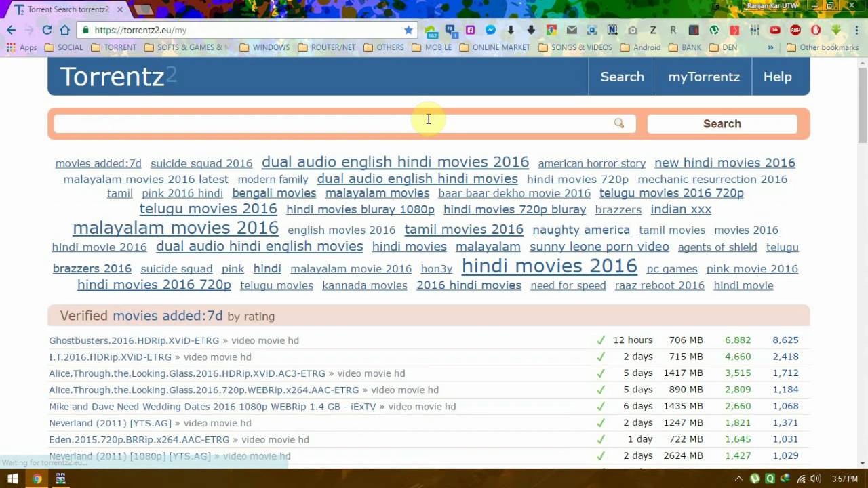Click the R extension icon in toolbar
Screen dimensions: 868x488
click(673, 30)
